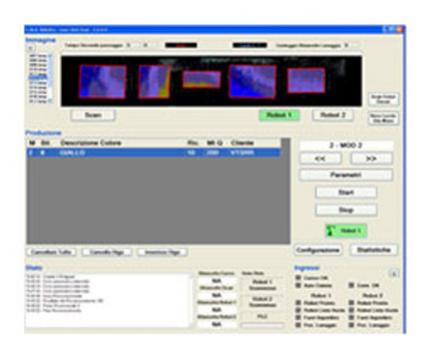Viewport: 430px width, 360px height.
Task: Open Statistiche
Action: tap(374, 250)
